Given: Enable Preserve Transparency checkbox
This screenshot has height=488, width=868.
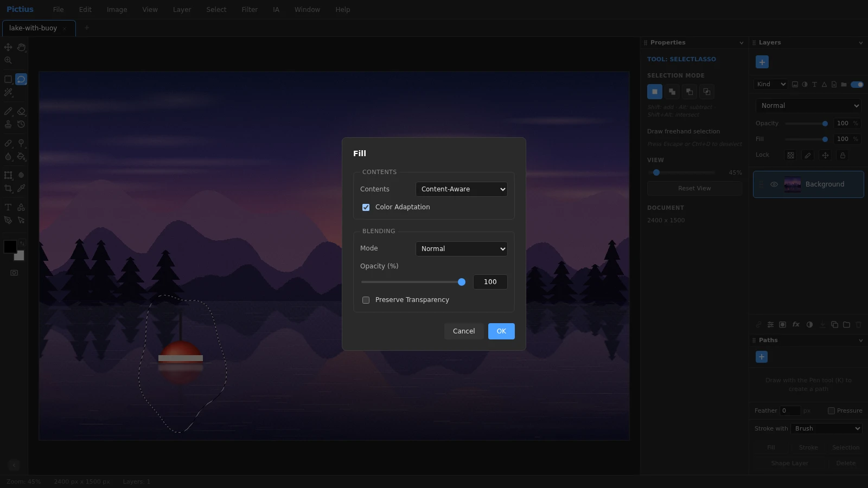Looking at the screenshot, I should [366, 300].
